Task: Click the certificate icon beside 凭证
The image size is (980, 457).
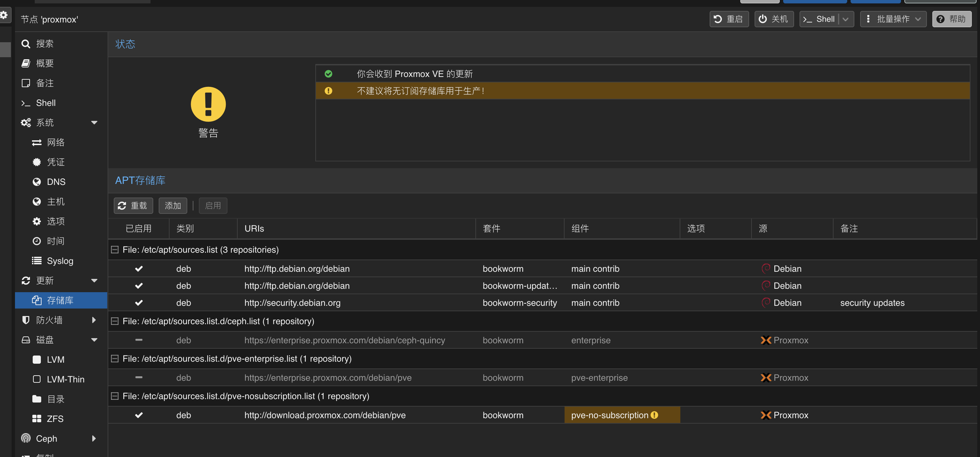Action: tap(36, 162)
